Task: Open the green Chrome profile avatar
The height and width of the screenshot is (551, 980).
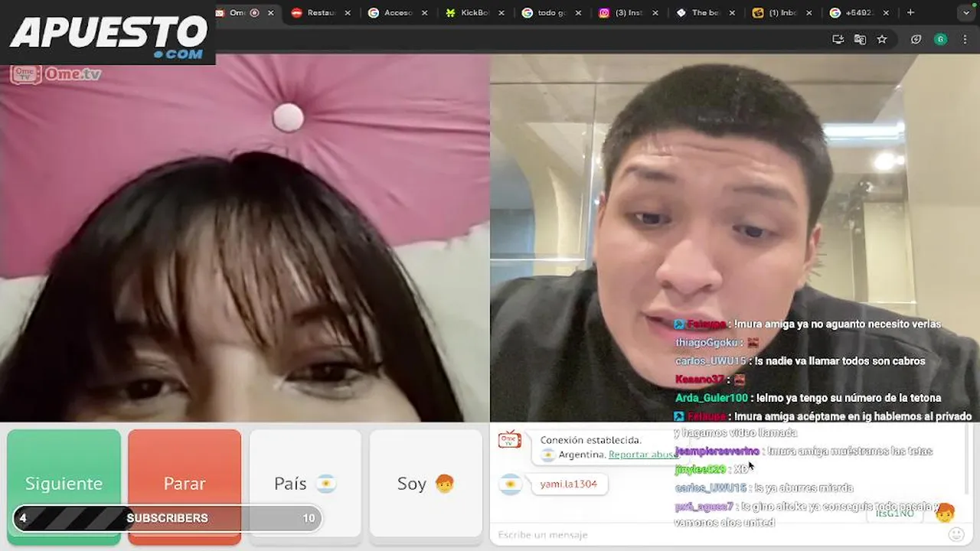Action: [941, 39]
